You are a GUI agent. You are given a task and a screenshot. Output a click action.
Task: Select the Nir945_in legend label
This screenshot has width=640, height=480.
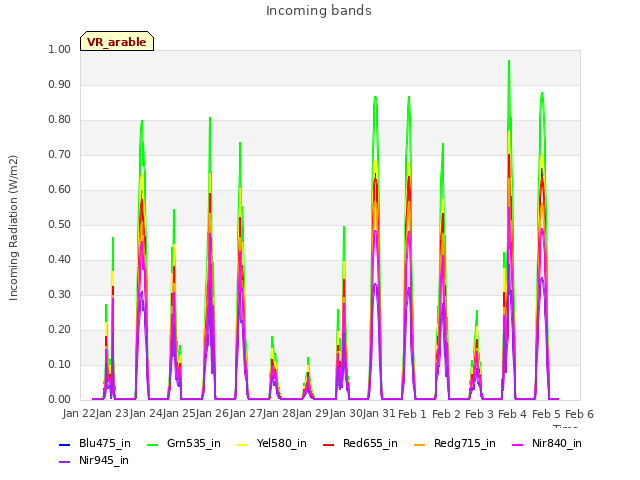[104, 461]
